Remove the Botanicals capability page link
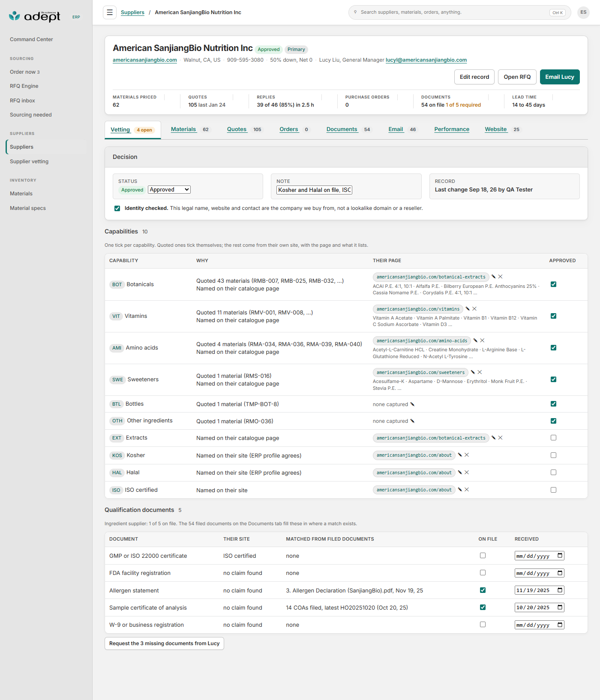The width and height of the screenshot is (600, 700). (x=501, y=277)
